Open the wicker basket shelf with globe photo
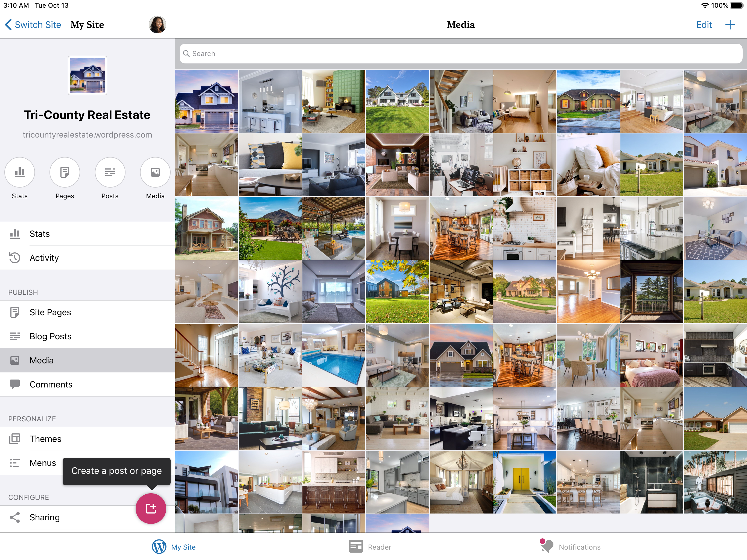The height and width of the screenshot is (560, 747). 524,165
